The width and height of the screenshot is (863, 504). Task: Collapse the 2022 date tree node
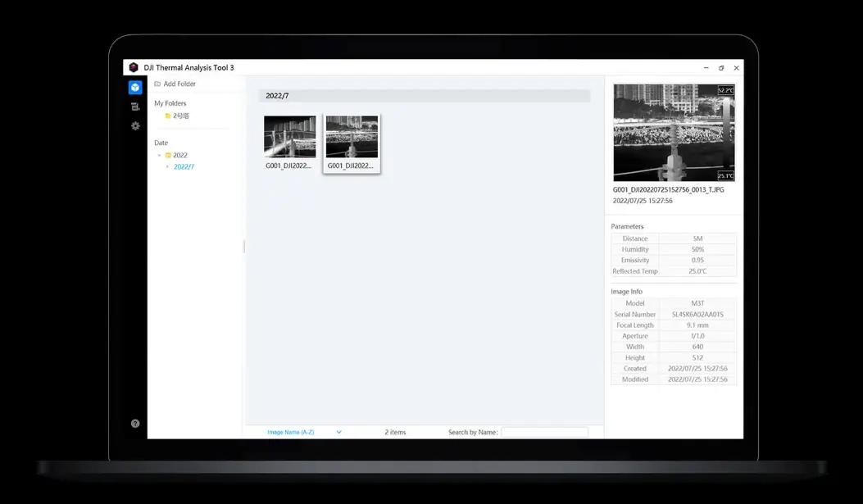pos(160,156)
